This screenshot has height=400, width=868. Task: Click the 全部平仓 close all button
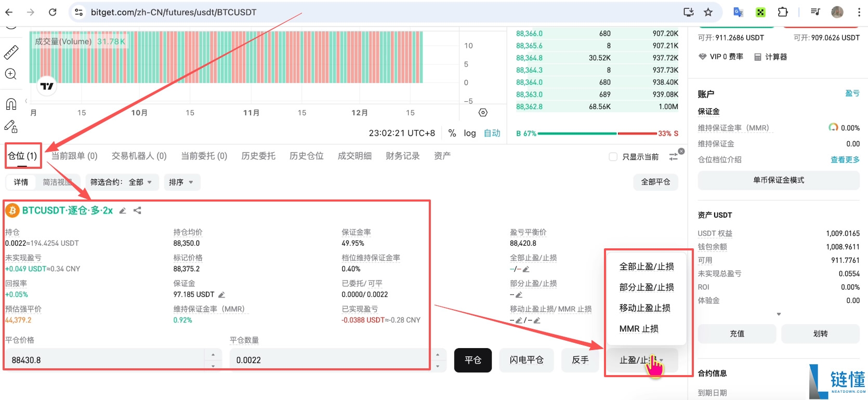(x=655, y=182)
